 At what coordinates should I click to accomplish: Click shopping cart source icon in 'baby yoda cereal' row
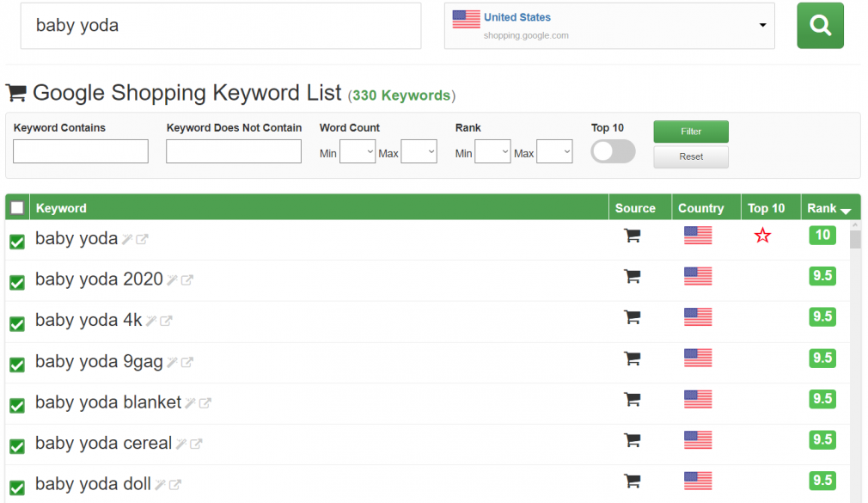pyautogui.click(x=633, y=440)
